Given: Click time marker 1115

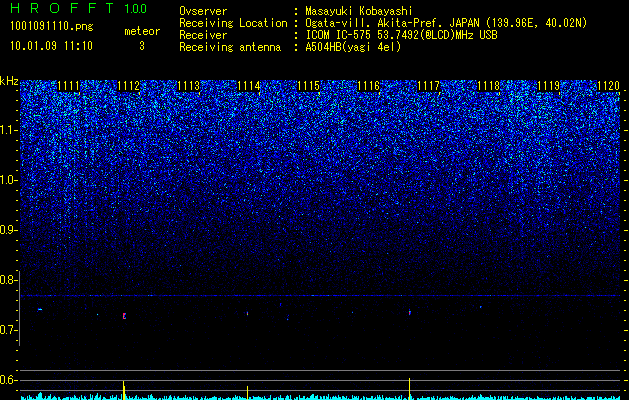Looking at the screenshot, I should tap(308, 86).
